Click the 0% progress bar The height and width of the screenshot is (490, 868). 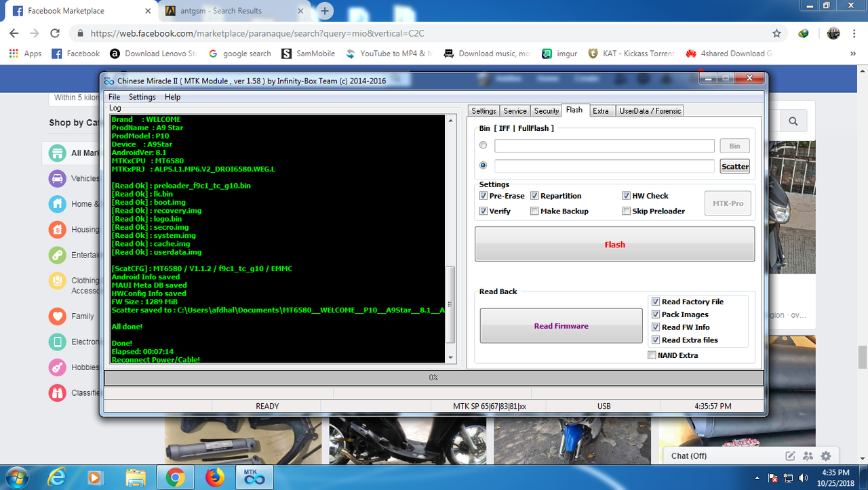coord(433,377)
